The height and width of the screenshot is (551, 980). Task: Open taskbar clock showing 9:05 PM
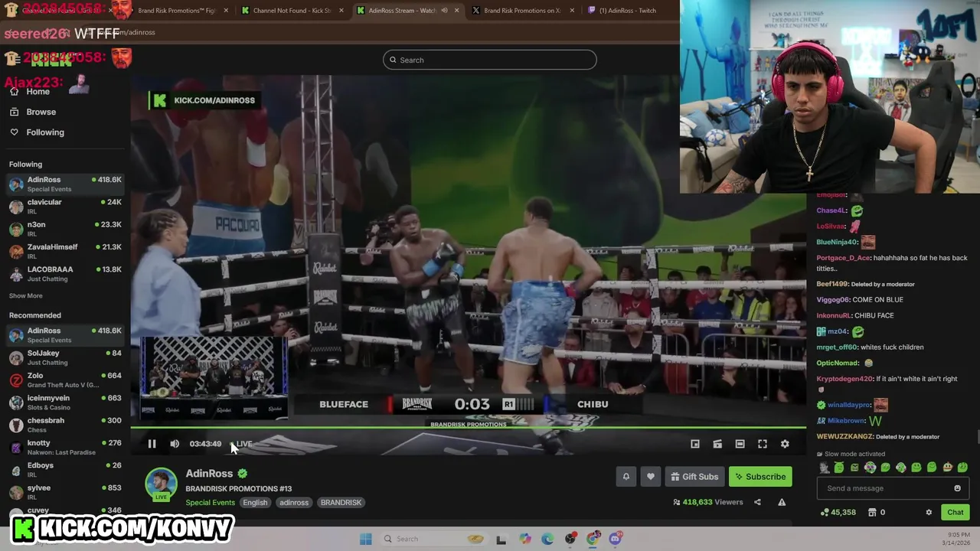957,539
